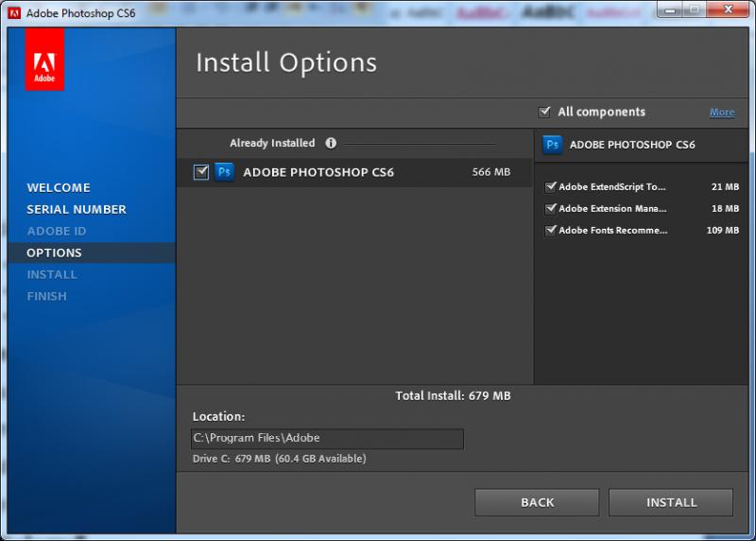The width and height of the screenshot is (756, 541).
Task: Open the More link
Action: tap(722, 113)
